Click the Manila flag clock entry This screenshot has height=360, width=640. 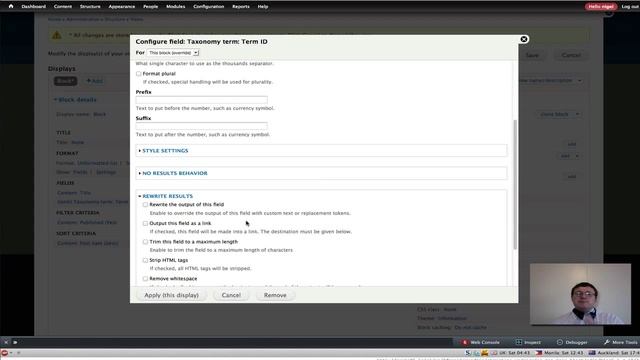tap(559, 353)
